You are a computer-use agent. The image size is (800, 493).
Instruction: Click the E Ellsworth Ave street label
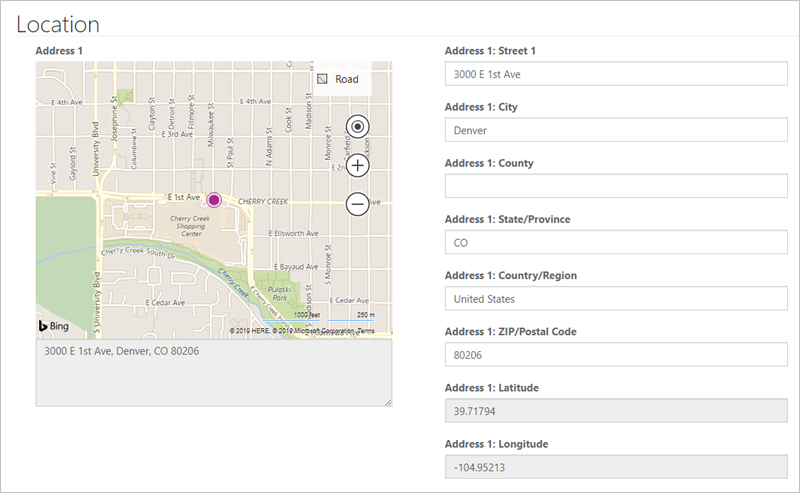click(293, 233)
